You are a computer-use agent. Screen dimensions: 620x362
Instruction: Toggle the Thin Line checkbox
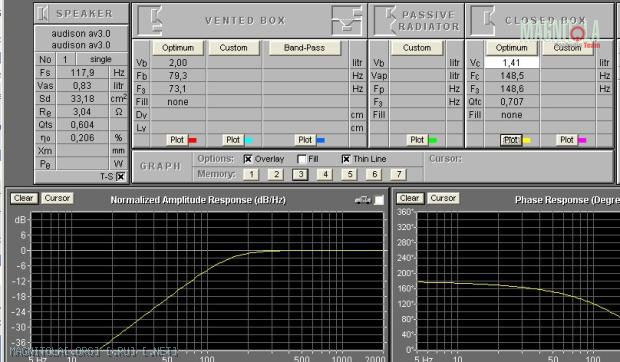346,159
